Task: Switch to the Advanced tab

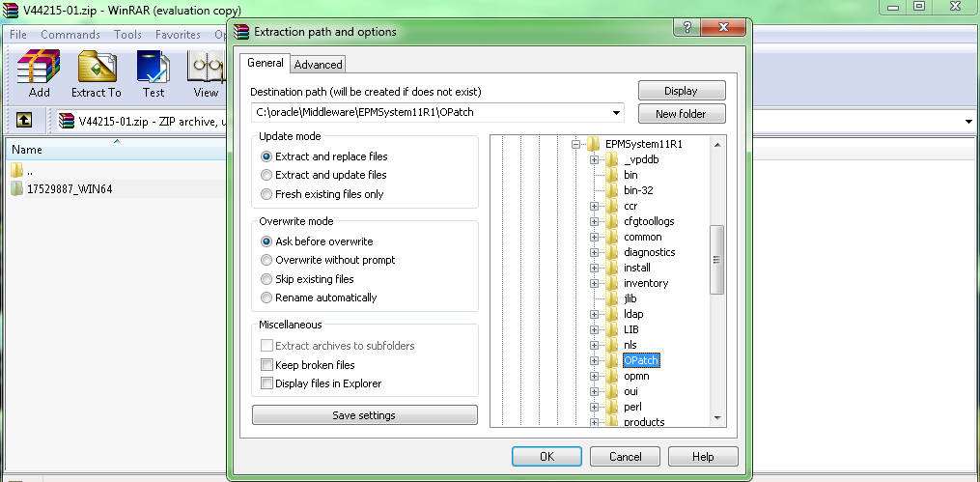Action: click(318, 65)
